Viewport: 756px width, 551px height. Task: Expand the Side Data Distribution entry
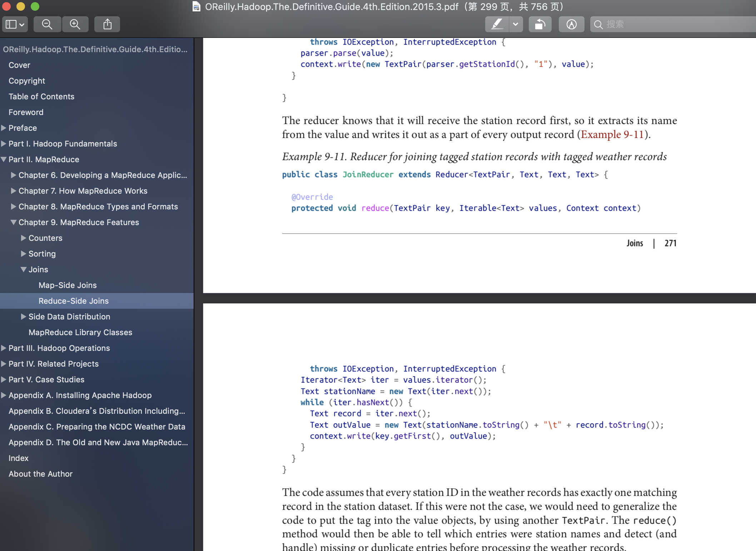pyautogui.click(x=24, y=317)
